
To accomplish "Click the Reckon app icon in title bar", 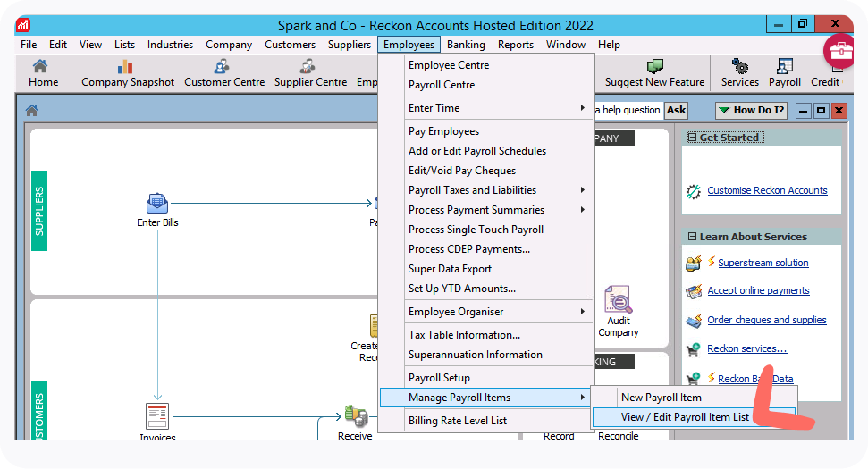I will 23,25.
